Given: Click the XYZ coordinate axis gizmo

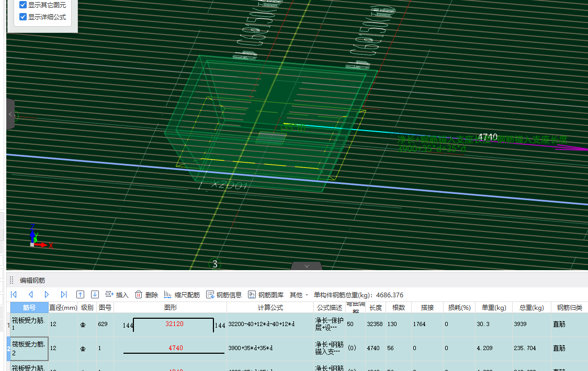Looking at the screenshot, I should [40, 237].
